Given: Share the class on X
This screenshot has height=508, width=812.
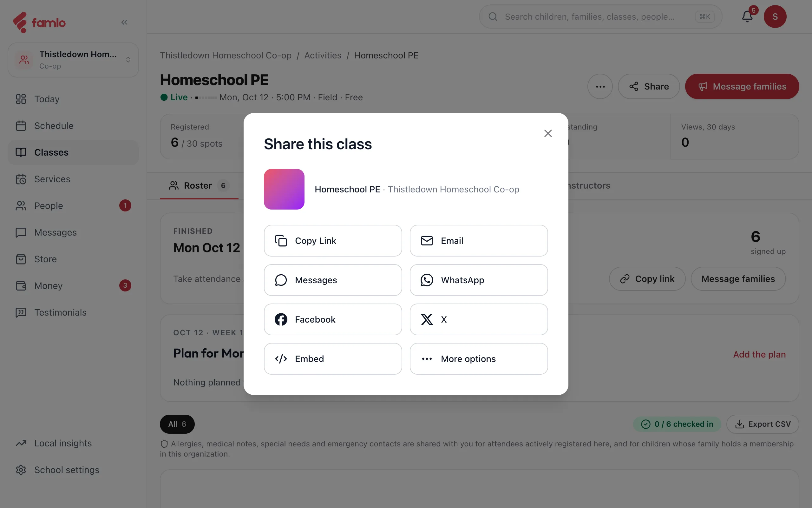Looking at the screenshot, I should (x=479, y=319).
